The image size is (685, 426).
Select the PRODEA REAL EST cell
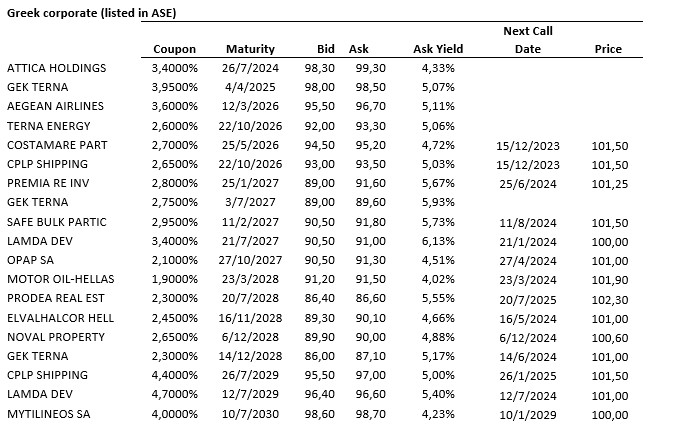[x=55, y=298]
